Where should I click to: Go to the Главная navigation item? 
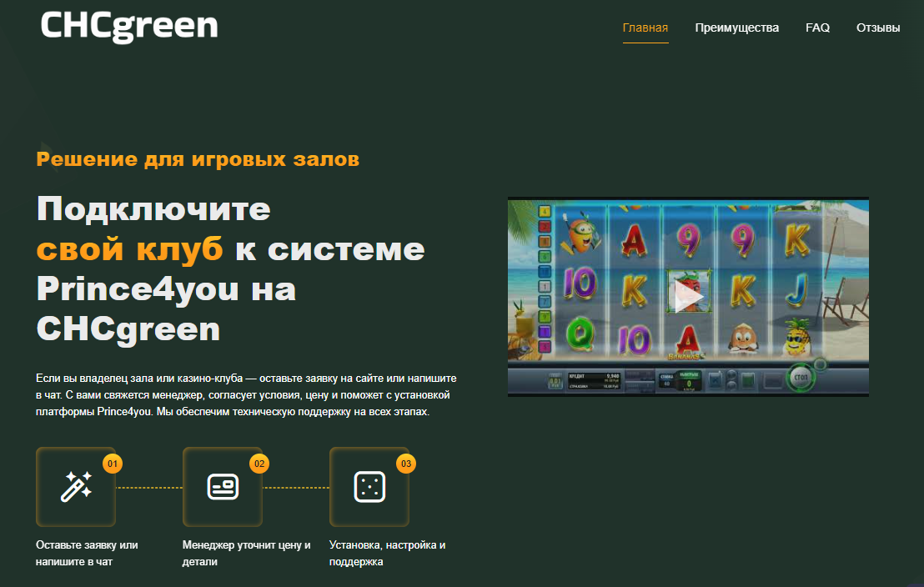[645, 28]
